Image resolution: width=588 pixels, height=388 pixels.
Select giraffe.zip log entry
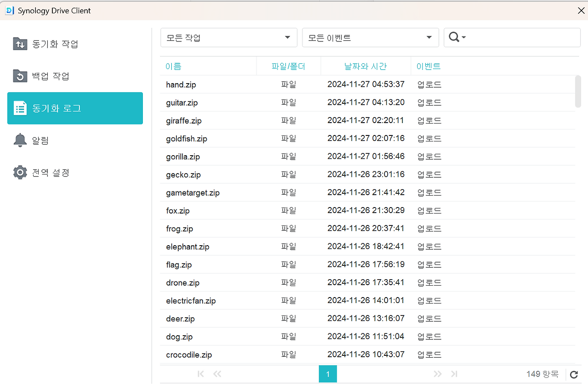[367, 120]
